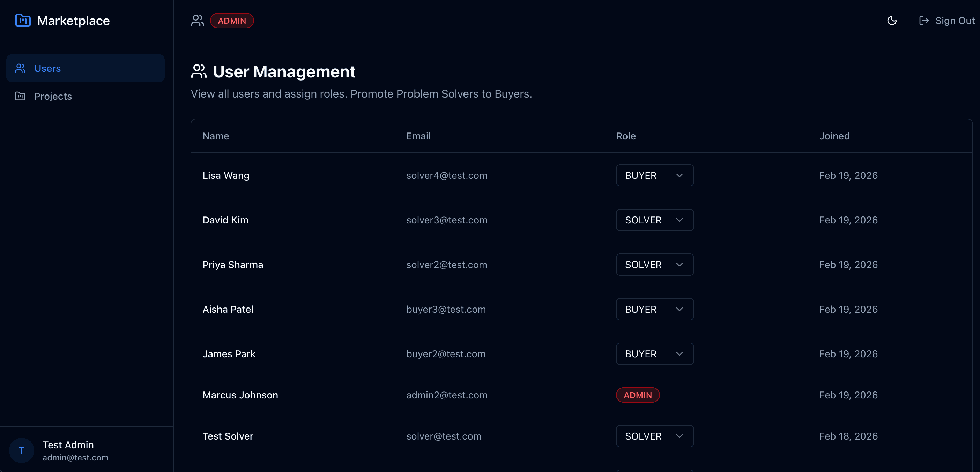Click James Park's email address
Screen dimensions: 980x472
coord(446,354)
